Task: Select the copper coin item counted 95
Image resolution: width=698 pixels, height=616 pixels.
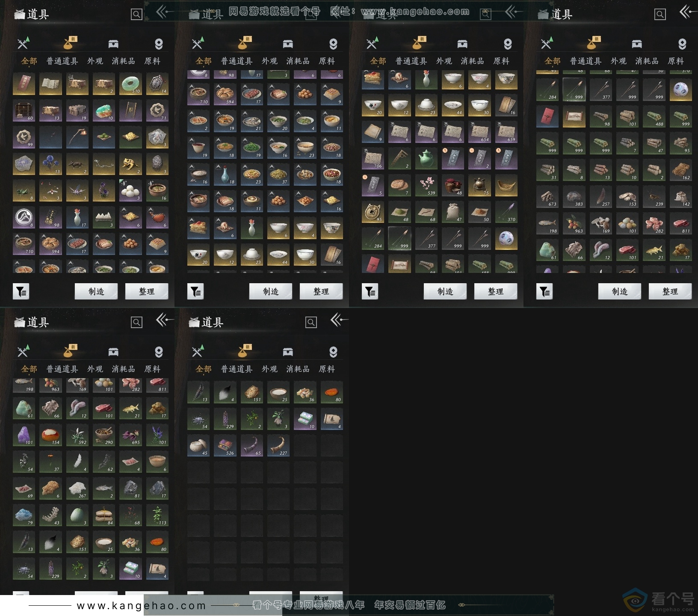Action: point(373,212)
